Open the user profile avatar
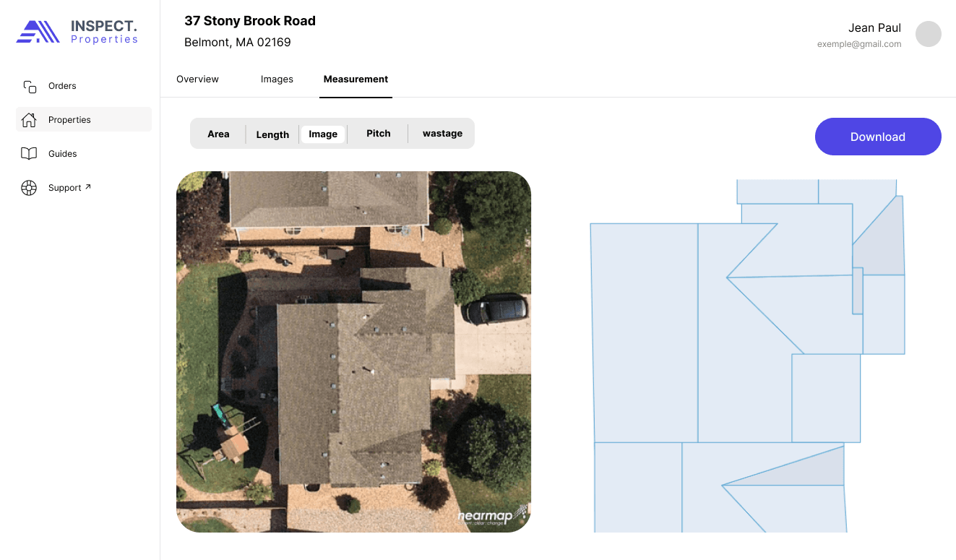 pos(928,34)
